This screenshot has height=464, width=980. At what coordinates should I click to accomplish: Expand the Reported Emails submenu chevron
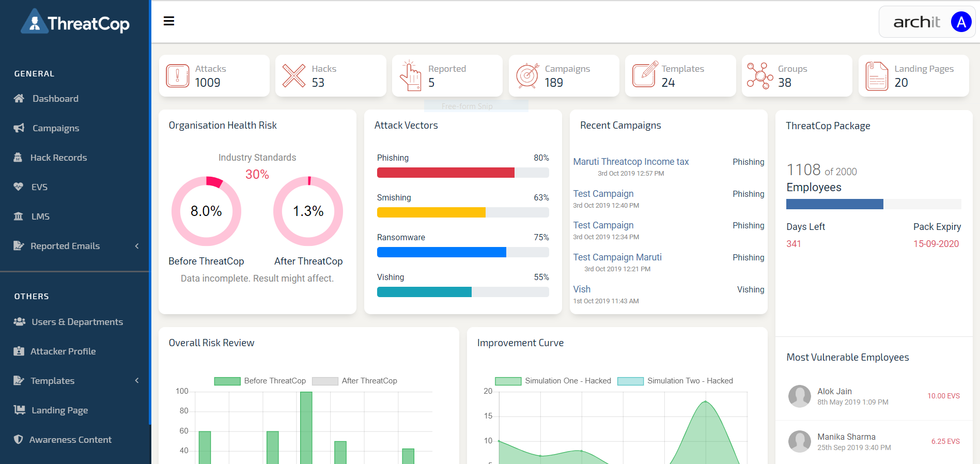point(137,246)
